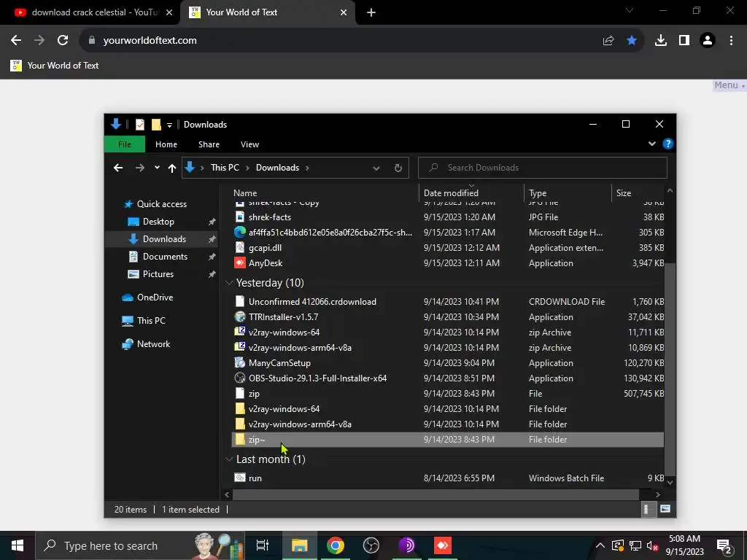Viewport: 747px width, 560px height.
Task: Open the Menu dropdown on Your World of Text
Action: coord(729,85)
